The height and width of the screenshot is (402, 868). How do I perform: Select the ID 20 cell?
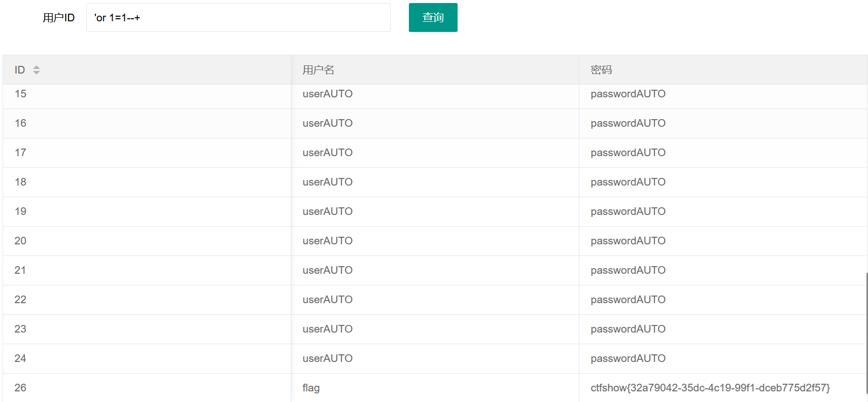click(20, 241)
